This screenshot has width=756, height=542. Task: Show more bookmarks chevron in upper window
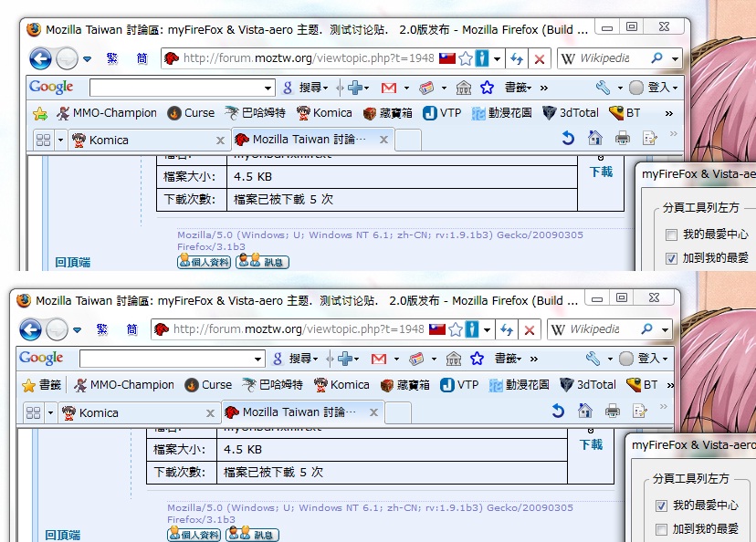coord(668,114)
